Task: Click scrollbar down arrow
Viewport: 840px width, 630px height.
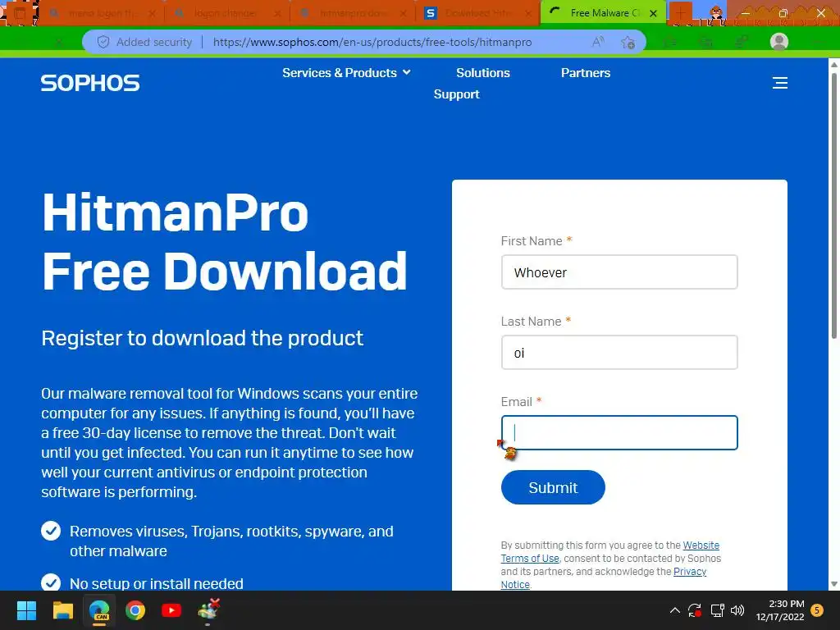Action: click(x=833, y=584)
